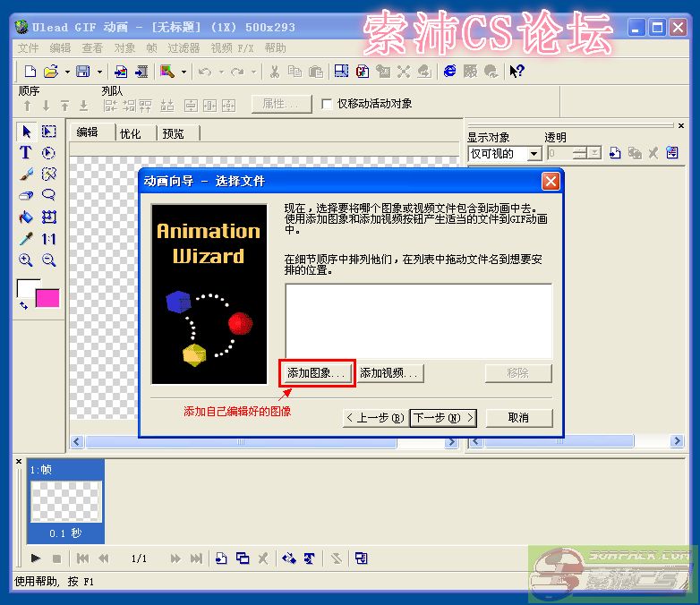This screenshot has width=700, height=605.
Task: Click the 1:1 actual size tool
Action: pos(48,239)
